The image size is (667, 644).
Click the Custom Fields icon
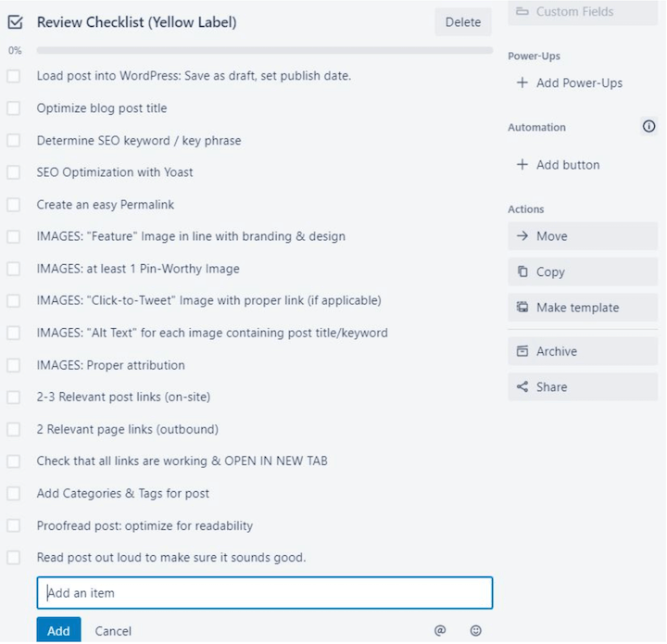point(522,11)
